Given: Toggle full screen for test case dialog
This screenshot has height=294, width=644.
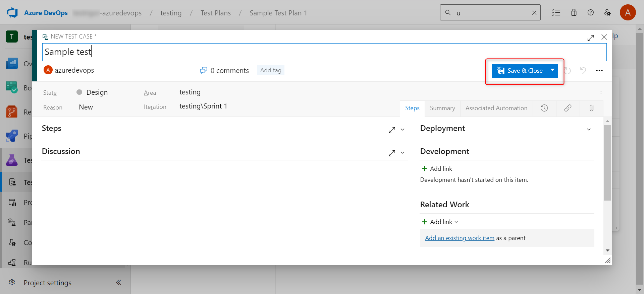Looking at the screenshot, I should point(590,38).
